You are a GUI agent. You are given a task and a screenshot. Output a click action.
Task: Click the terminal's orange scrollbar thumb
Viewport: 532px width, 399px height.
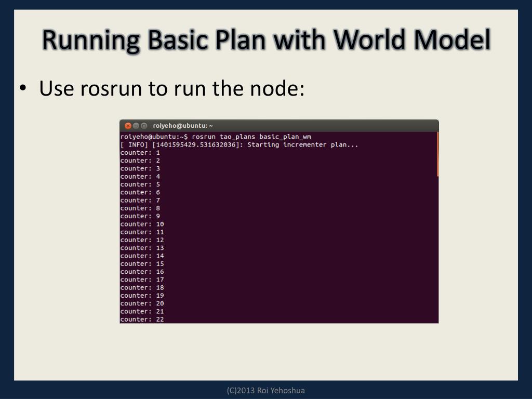click(x=437, y=154)
